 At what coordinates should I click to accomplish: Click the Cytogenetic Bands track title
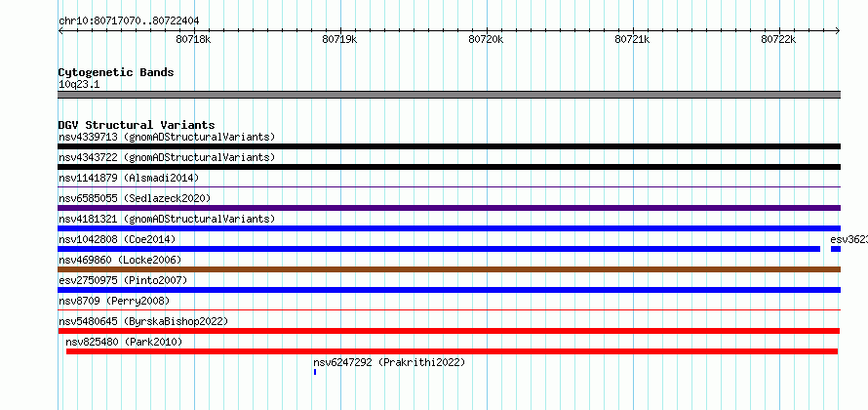coord(116,72)
